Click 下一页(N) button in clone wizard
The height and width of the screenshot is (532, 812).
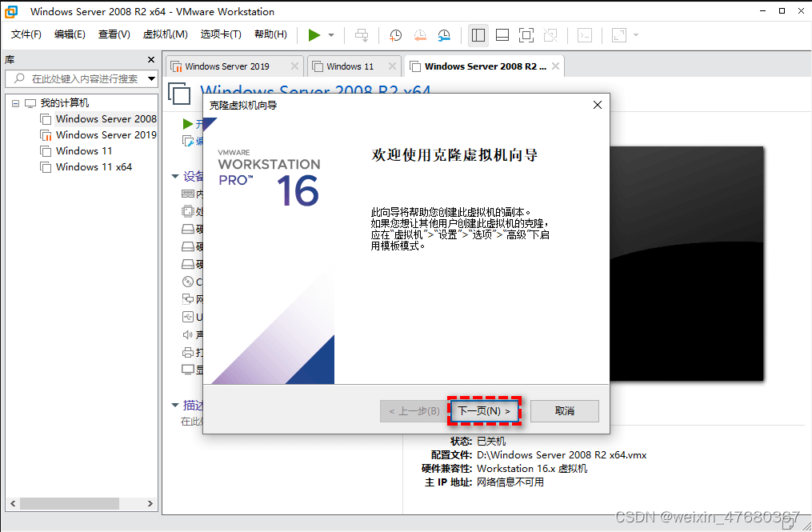pos(484,410)
